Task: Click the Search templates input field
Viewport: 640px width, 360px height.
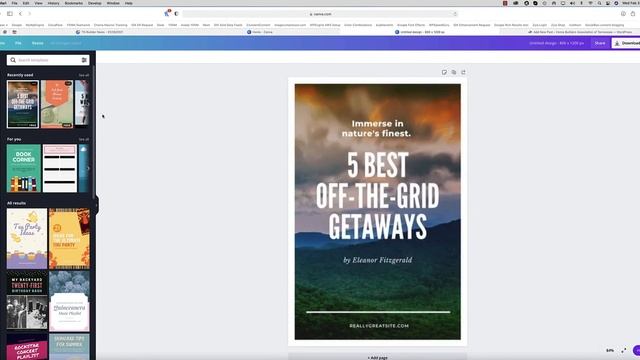Action: [x=49, y=60]
